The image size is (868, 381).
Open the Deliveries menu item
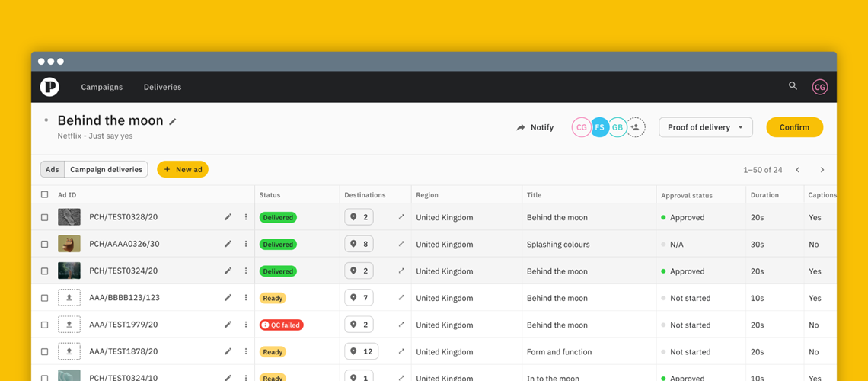point(162,87)
